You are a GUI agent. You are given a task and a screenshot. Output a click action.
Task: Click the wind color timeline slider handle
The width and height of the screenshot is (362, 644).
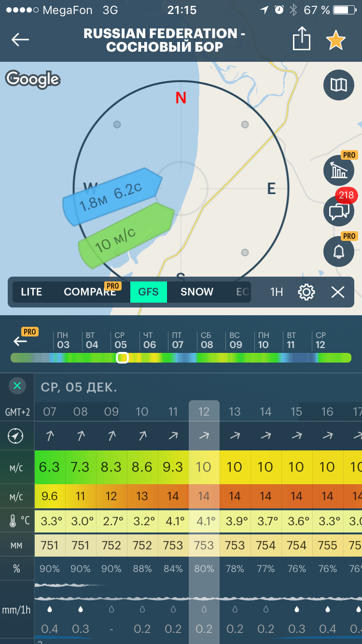pyautogui.click(x=123, y=358)
